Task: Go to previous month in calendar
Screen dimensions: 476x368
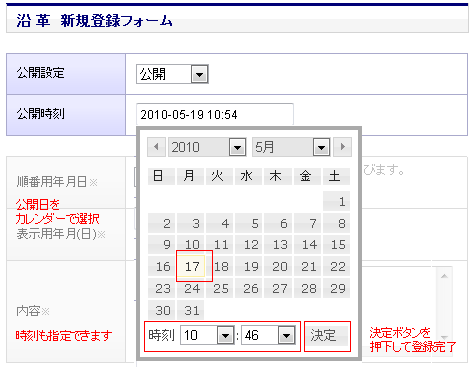Action: [x=156, y=147]
